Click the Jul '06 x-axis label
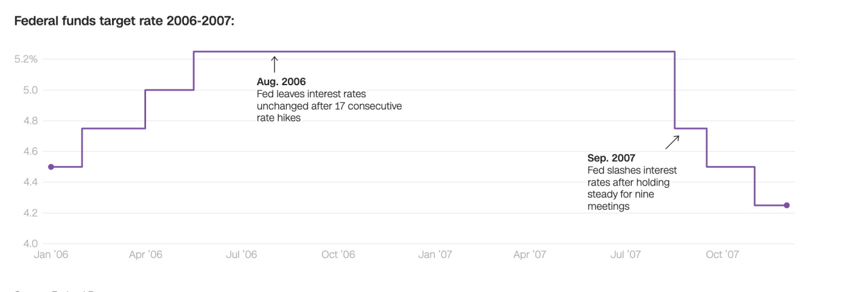 [241, 255]
